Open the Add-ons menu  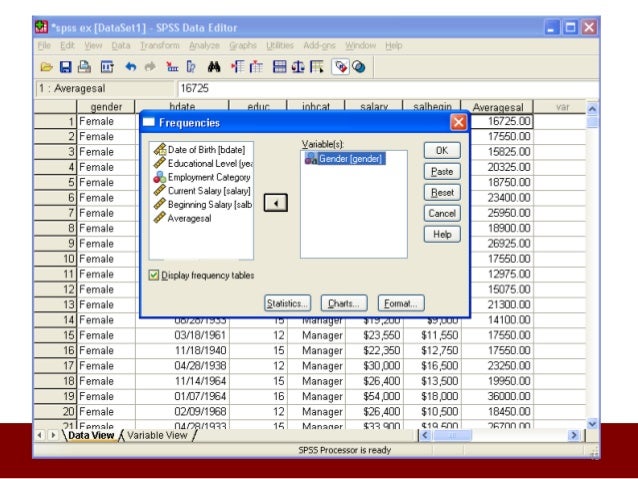319,45
